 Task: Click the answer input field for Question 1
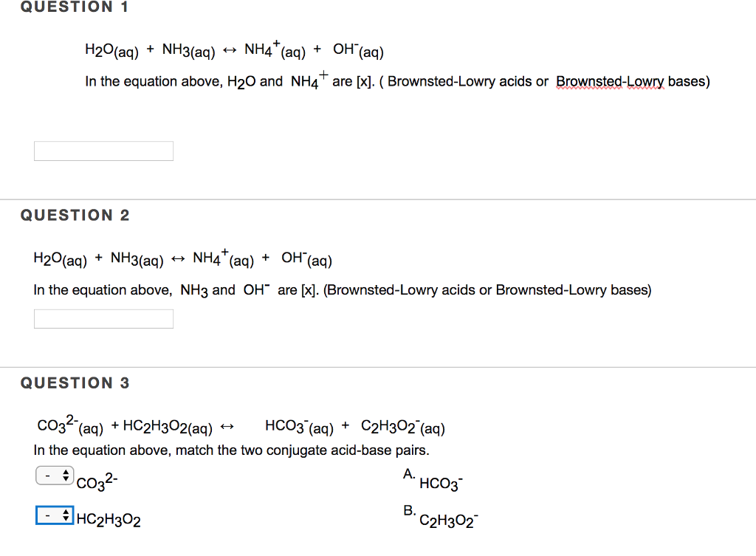(103, 151)
